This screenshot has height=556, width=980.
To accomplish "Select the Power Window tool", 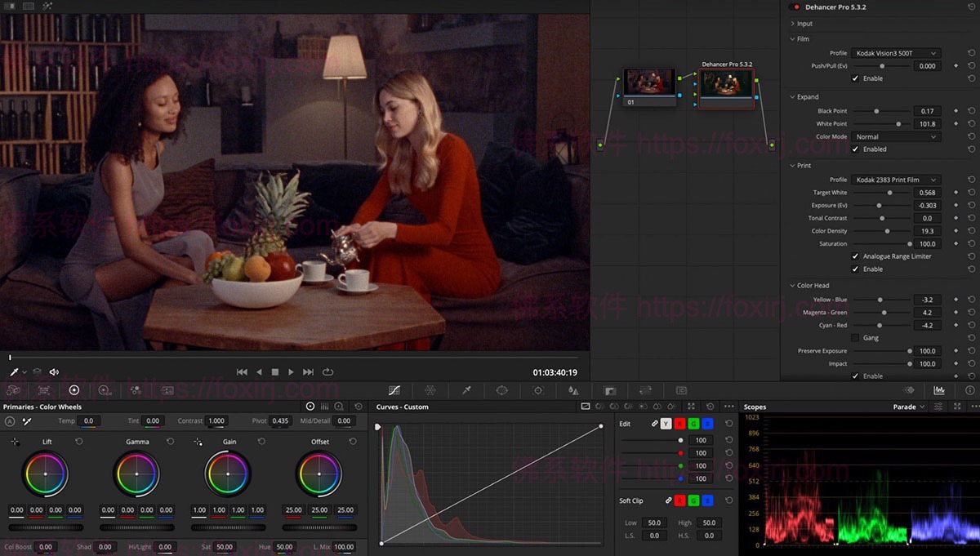I will click(501, 389).
